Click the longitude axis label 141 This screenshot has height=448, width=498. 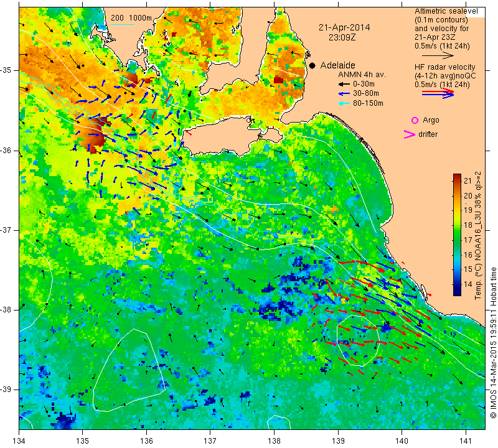pos(466,441)
